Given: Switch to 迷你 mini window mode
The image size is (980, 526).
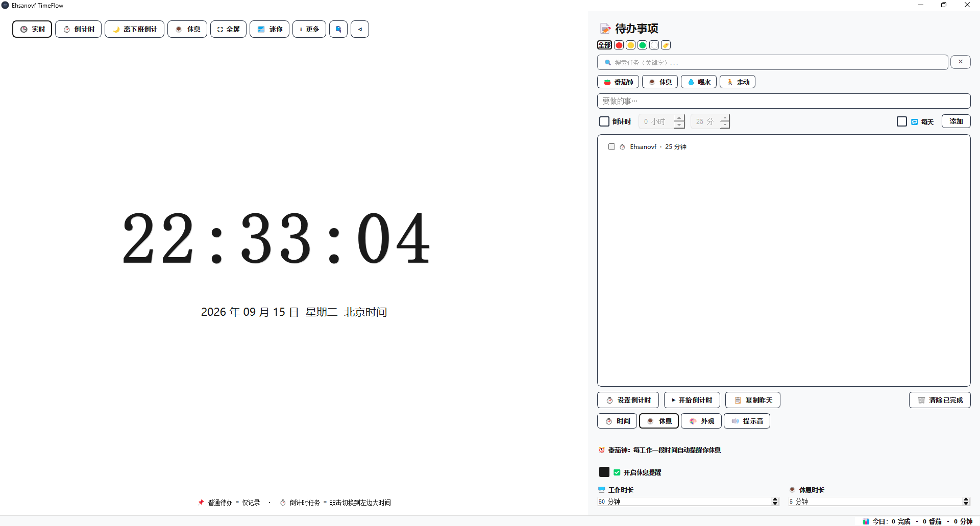Looking at the screenshot, I should click(x=269, y=29).
